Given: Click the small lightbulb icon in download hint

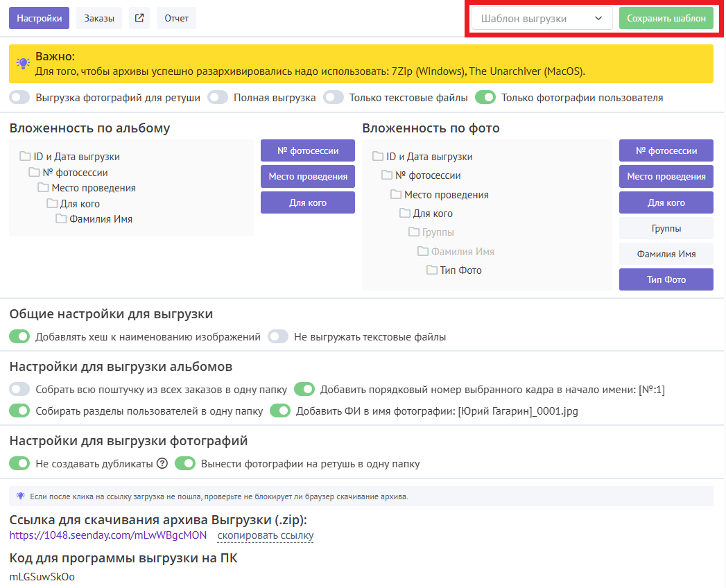Looking at the screenshot, I should (21, 496).
